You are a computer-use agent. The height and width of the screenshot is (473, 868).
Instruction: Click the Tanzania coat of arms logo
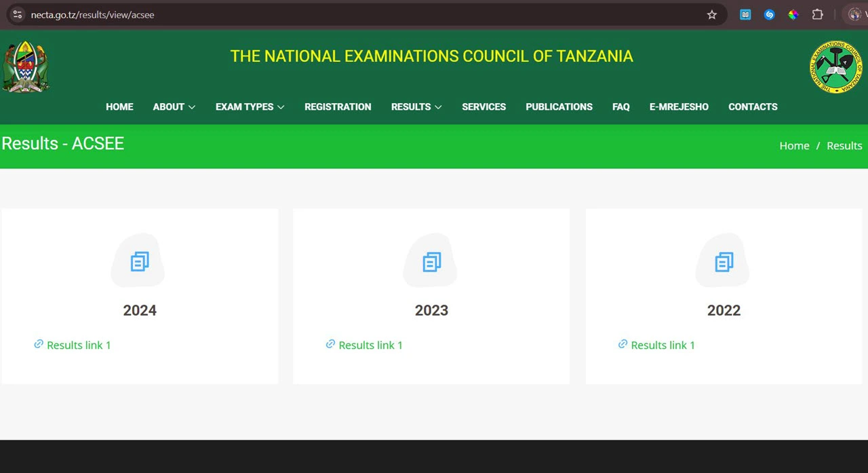[x=25, y=67]
